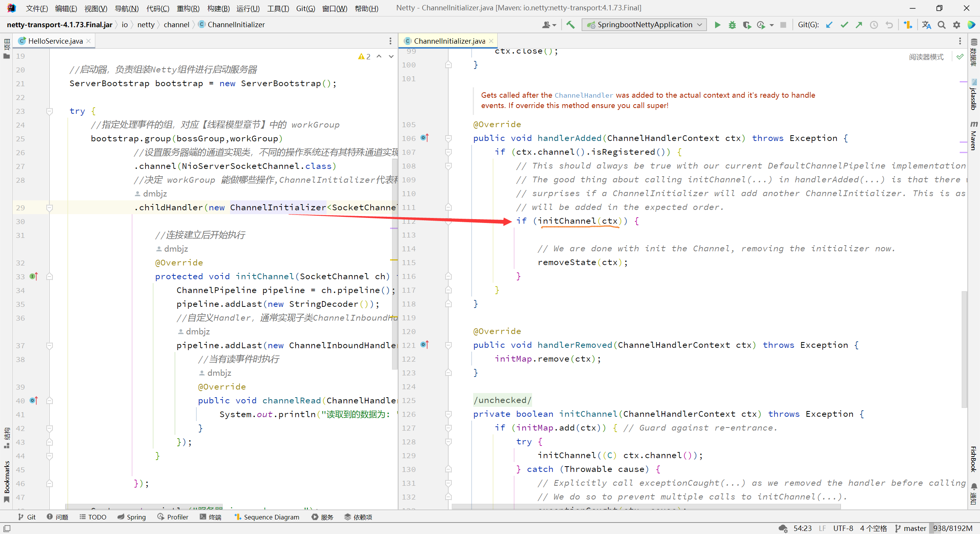Screen dimensions: 980x534
Task: Open the user account dropdown in toolbar
Action: [x=549, y=25]
